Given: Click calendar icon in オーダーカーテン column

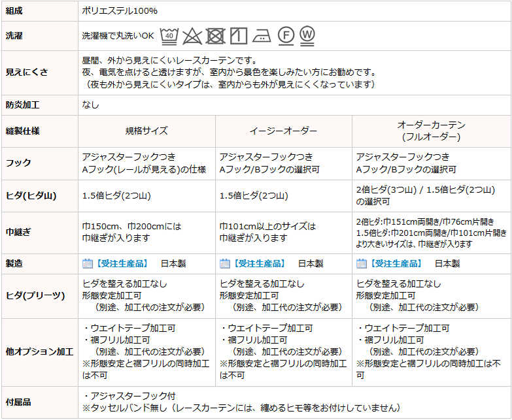Looking at the screenshot, I should click(362, 263).
